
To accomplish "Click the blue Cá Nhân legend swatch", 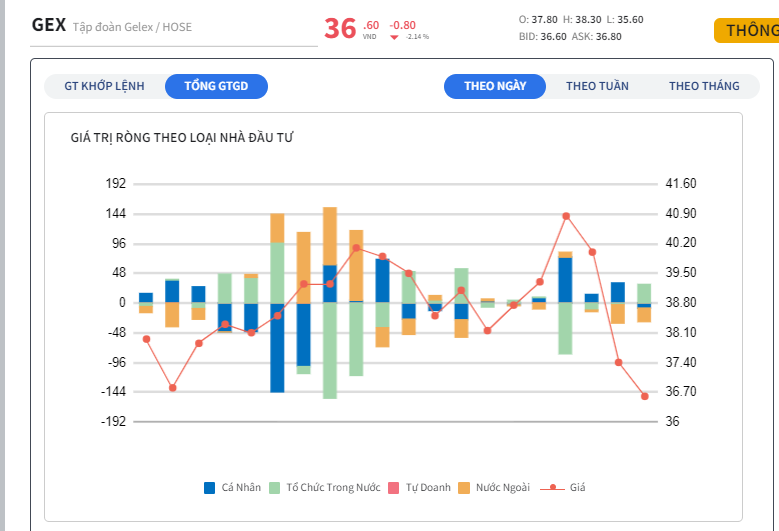I will (210, 488).
